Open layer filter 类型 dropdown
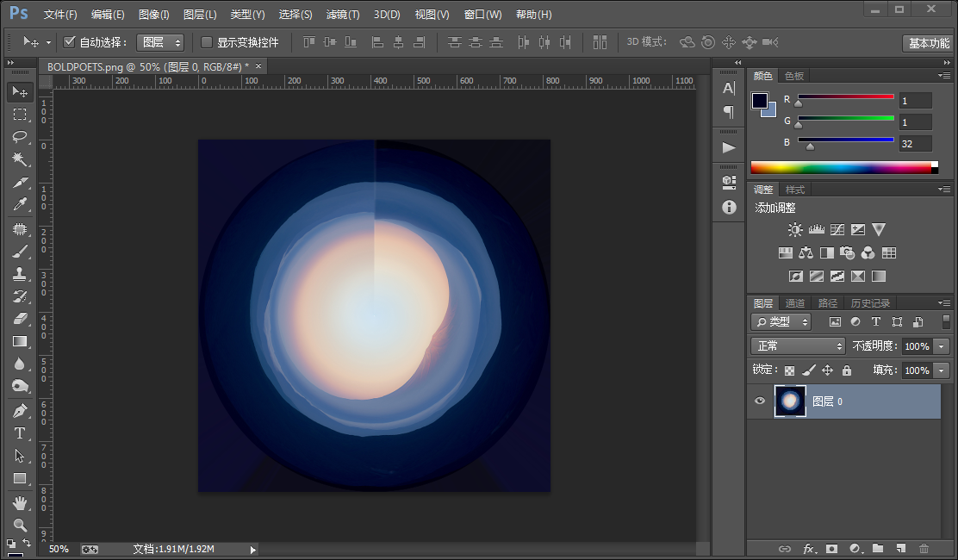Image resolution: width=958 pixels, height=560 pixels. [781, 322]
